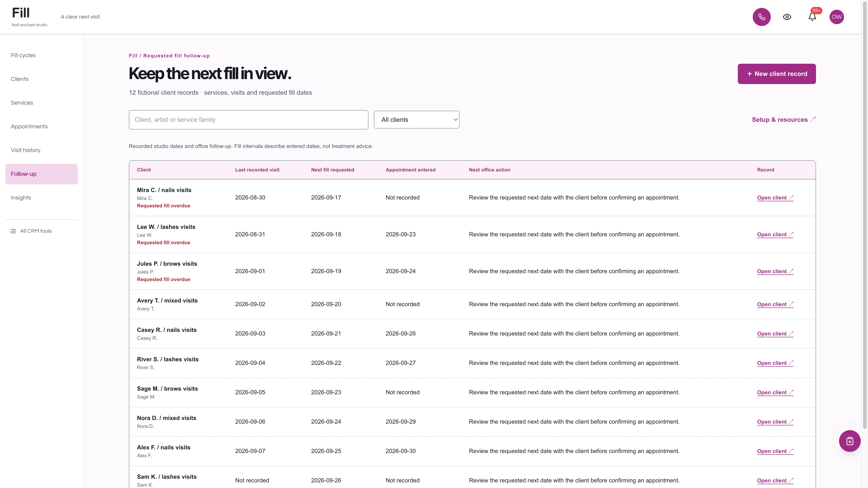Open client record for Alex F.
This screenshot has height=488, width=868.
coord(775,451)
